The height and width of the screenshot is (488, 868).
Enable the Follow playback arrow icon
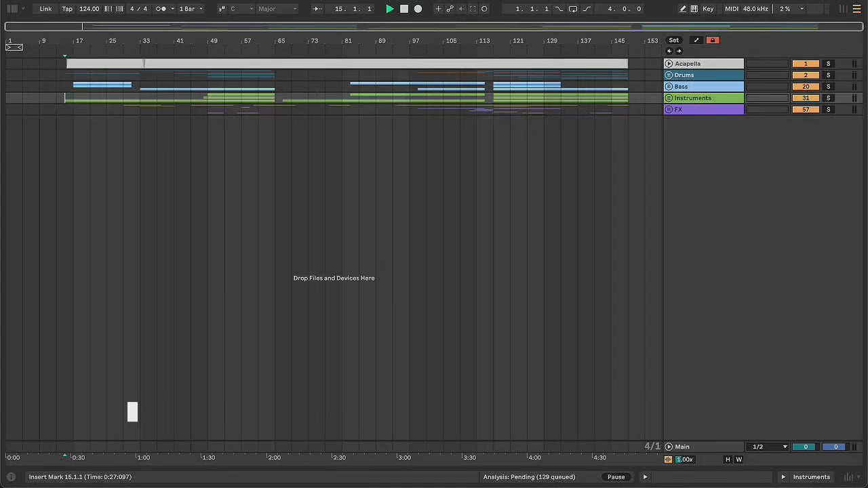tap(317, 9)
